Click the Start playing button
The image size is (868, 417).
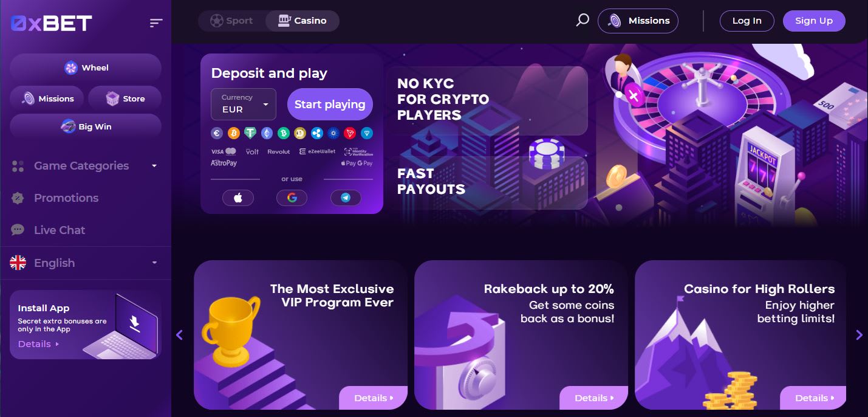pyautogui.click(x=330, y=104)
